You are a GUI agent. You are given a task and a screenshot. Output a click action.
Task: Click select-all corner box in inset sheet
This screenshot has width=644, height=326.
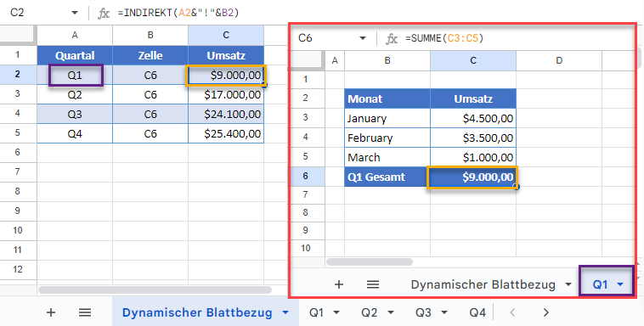[x=308, y=60]
